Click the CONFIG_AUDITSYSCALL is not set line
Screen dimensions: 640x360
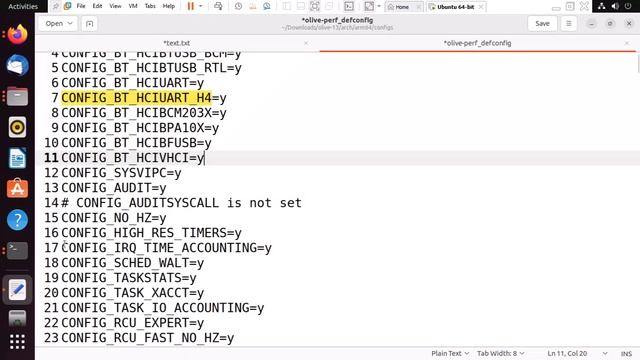[x=181, y=203]
